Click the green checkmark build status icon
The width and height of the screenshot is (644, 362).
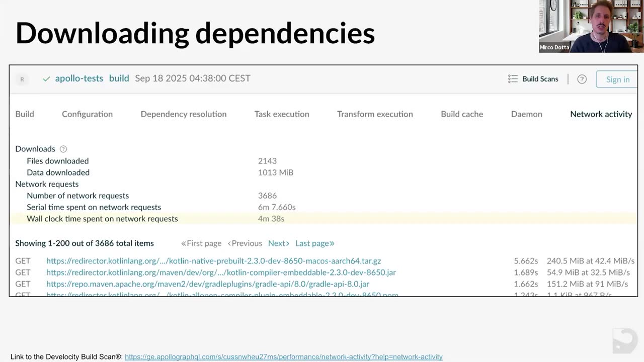click(46, 79)
